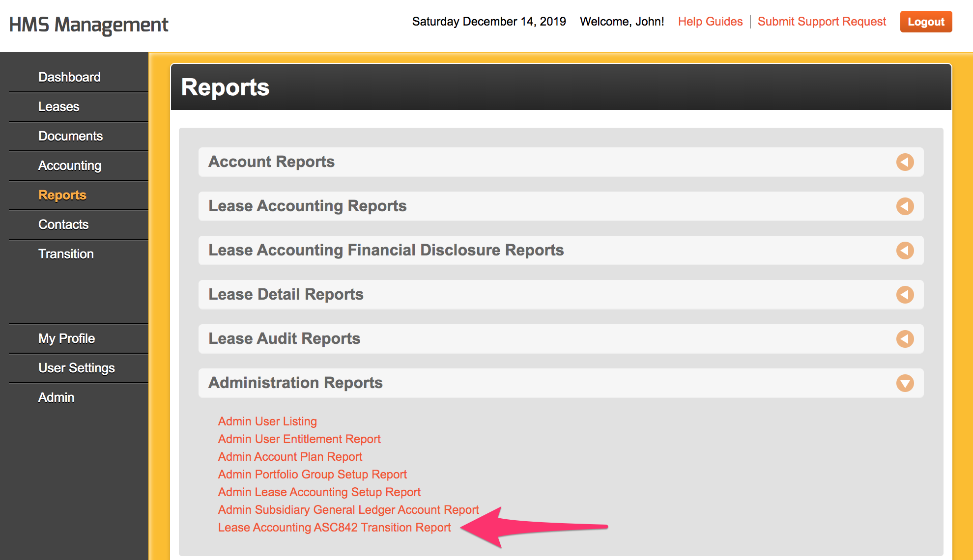Open My Profile from the sidebar
Screen dimensions: 973x560
point(66,338)
